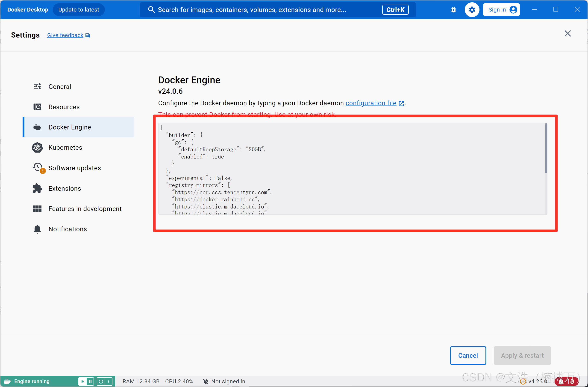This screenshot has height=387, width=588.
Task: Click the Cancel button
Action: [468, 355]
